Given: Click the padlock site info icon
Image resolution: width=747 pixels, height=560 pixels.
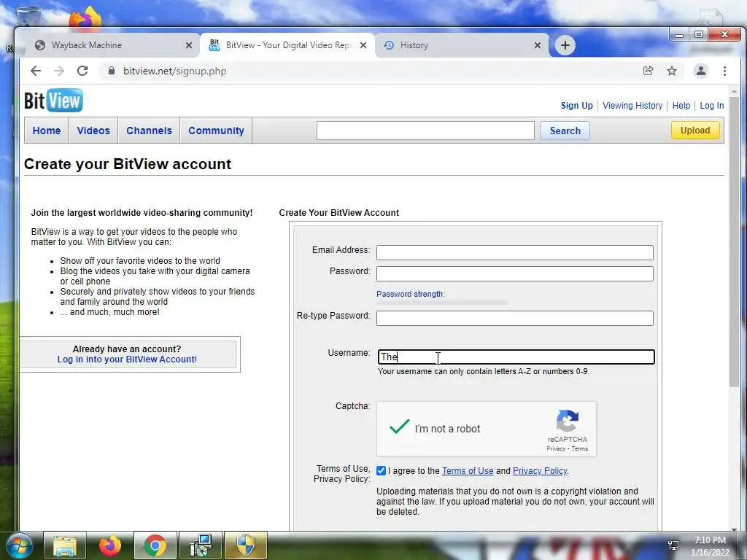Looking at the screenshot, I should [112, 71].
